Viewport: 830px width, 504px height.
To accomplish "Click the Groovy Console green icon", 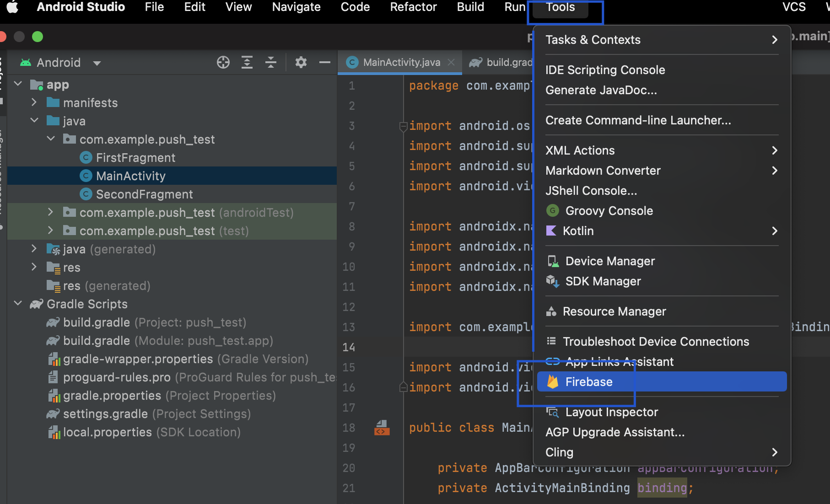I will [x=553, y=210].
